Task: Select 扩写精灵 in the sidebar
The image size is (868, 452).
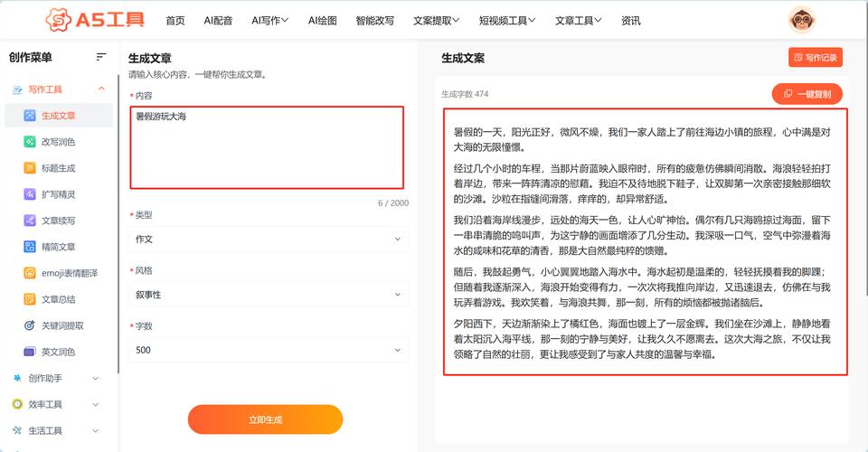Action: [58, 194]
